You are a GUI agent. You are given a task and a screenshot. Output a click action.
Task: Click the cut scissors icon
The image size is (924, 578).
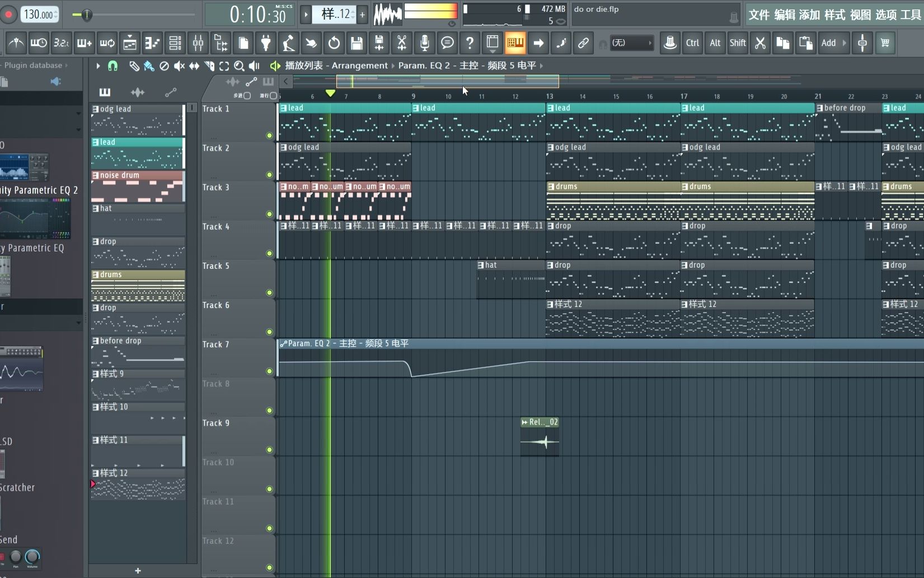click(x=760, y=43)
